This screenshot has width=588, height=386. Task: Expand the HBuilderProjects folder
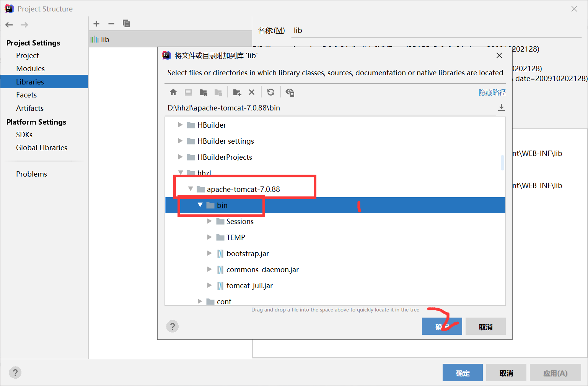(x=180, y=157)
